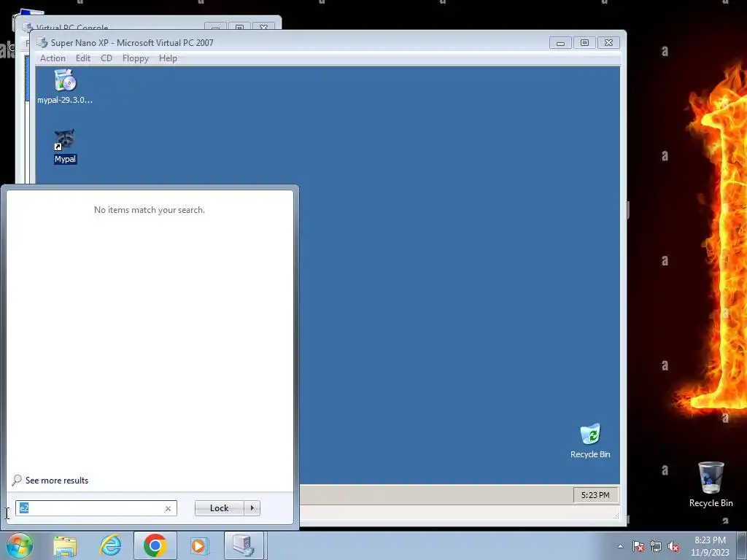
Task: Minimize the Super Nano XP window
Action: (x=560, y=43)
